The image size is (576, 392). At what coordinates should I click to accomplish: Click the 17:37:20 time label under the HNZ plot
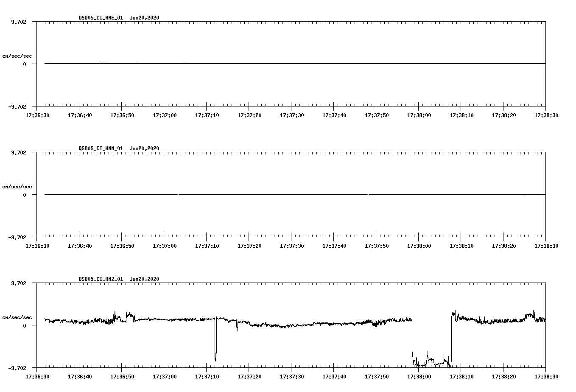pyautogui.click(x=249, y=376)
